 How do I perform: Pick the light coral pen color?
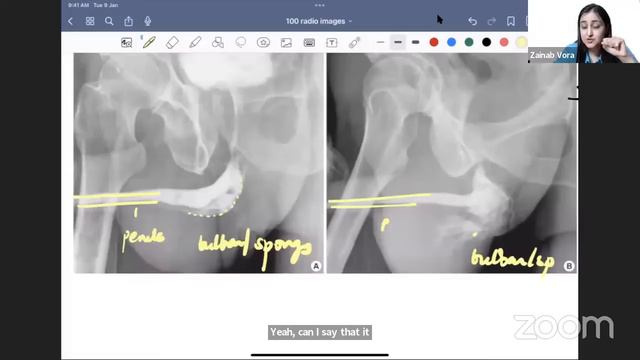504,42
